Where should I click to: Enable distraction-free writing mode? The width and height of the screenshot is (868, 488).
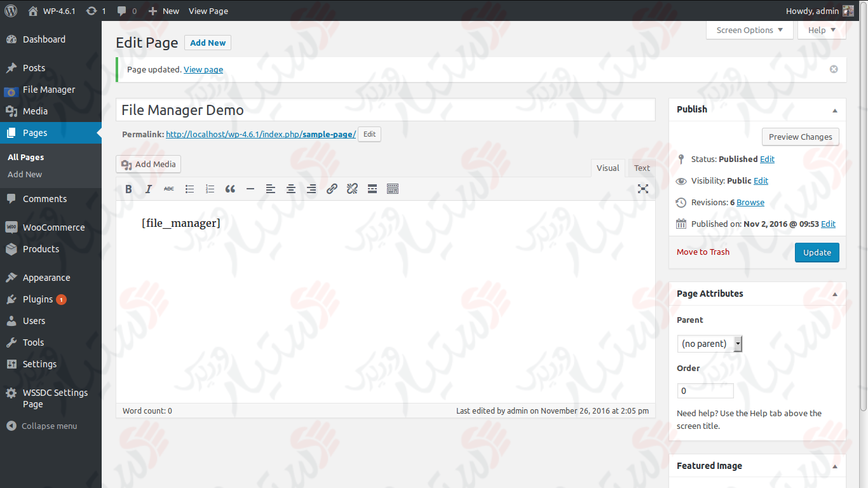click(x=643, y=189)
